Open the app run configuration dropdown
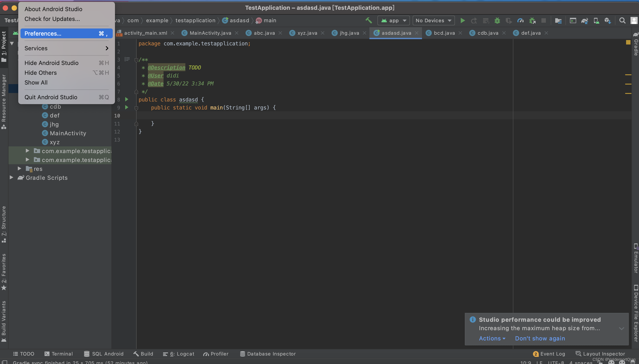 [393, 20]
